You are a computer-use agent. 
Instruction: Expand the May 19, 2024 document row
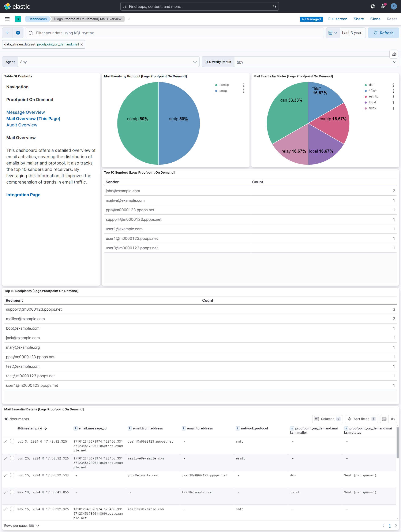pyautogui.click(x=5, y=492)
